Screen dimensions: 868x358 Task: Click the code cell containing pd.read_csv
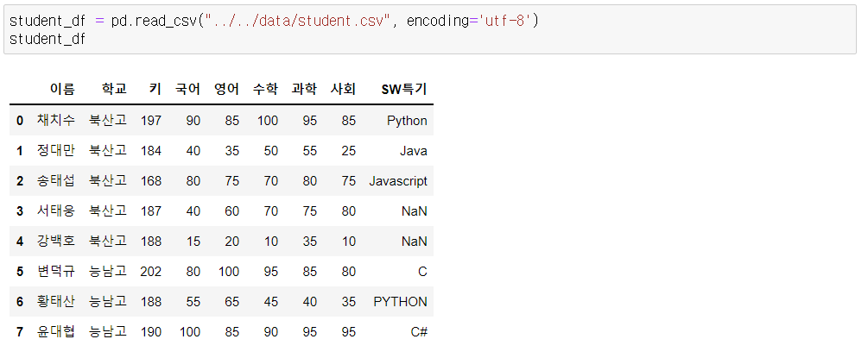429,30
